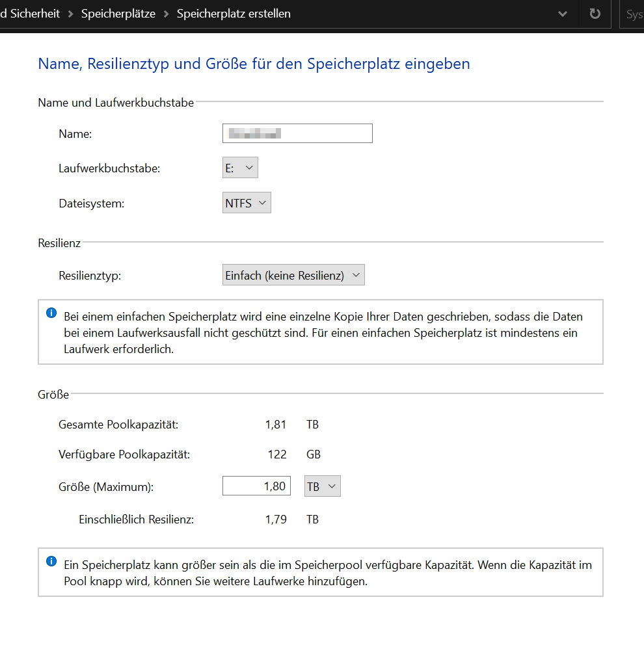
Task: Click the 'Laufwerkbuchstabe:' label
Action: tap(109, 168)
